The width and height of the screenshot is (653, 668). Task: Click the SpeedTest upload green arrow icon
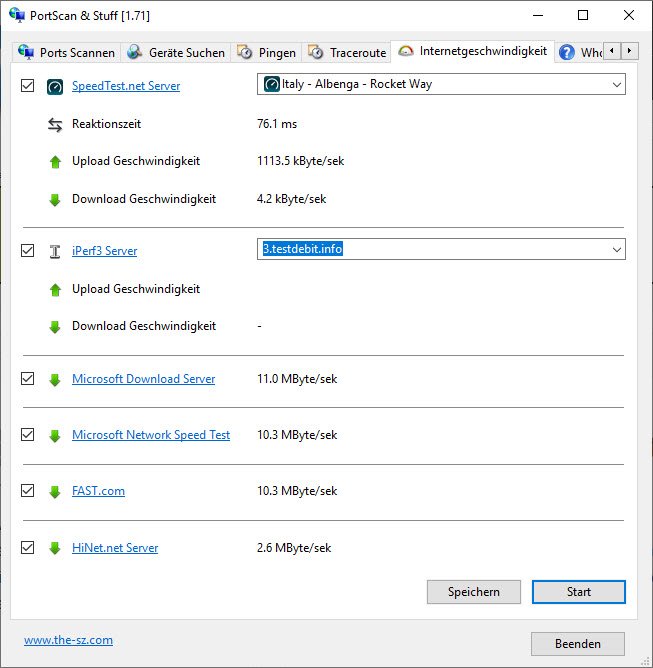click(55, 161)
